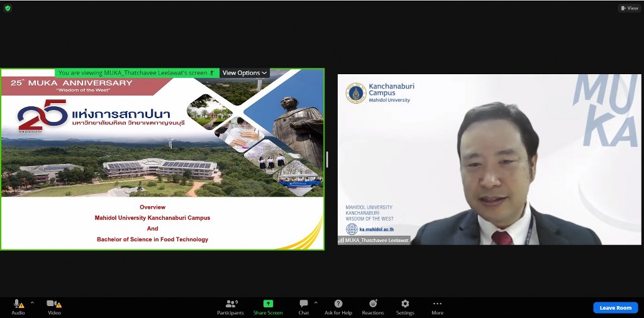Image resolution: width=644 pixels, height=318 pixels.
Task: Click the green encryption shield icon
Action: pos(8,8)
